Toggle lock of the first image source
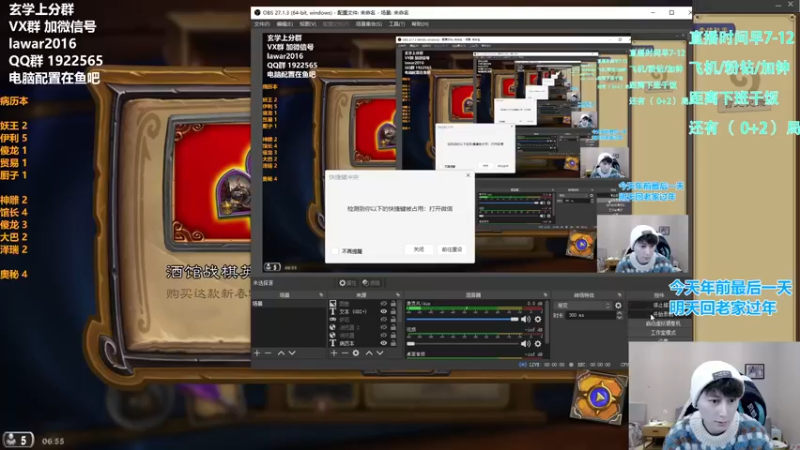 click(393, 304)
